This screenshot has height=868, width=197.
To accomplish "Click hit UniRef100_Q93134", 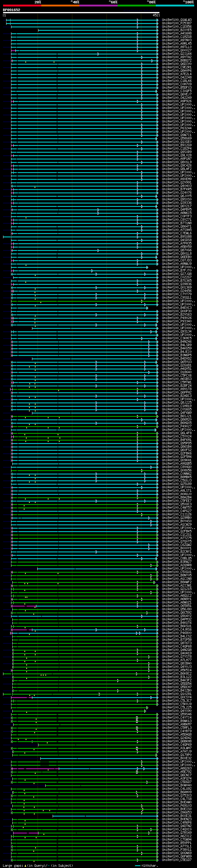I will [177, 332].
